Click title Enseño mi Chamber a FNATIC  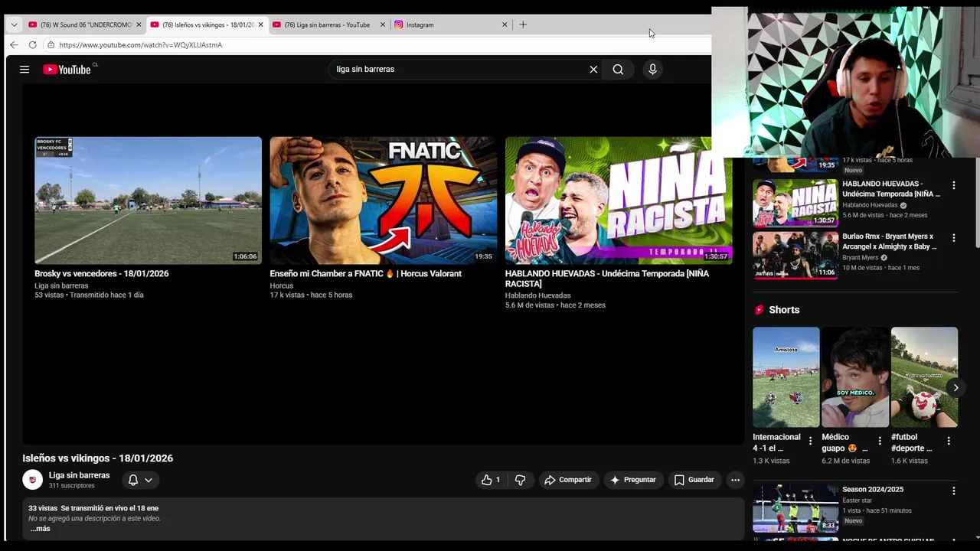pos(366,274)
